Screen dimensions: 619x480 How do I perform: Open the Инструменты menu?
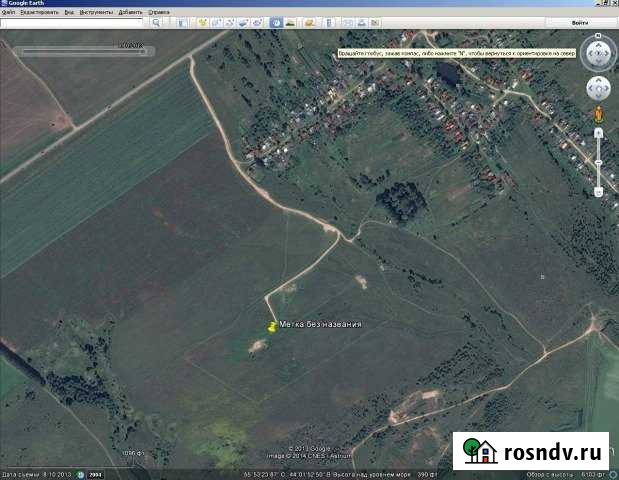click(x=96, y=12)
